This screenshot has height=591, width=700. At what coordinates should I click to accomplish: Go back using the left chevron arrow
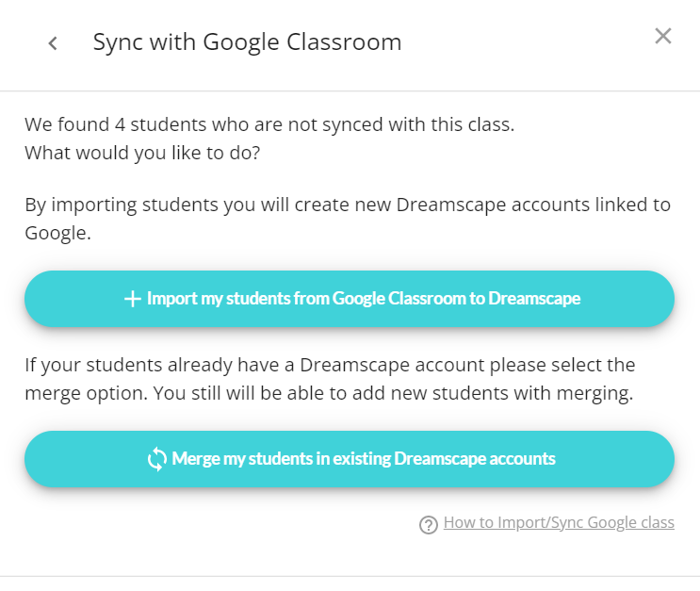(x=53, y=43)
